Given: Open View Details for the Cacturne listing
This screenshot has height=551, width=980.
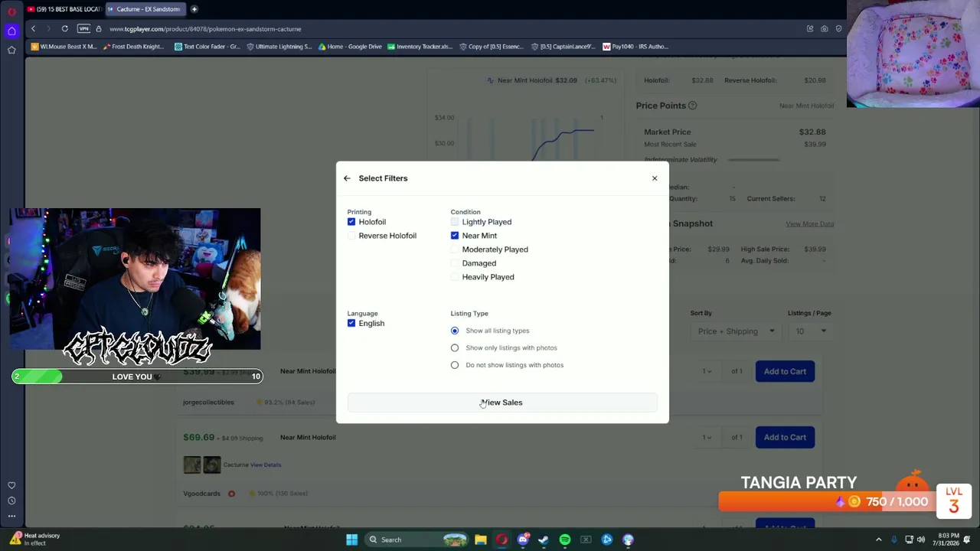Looking at the screenshot, I should point(265,465).
